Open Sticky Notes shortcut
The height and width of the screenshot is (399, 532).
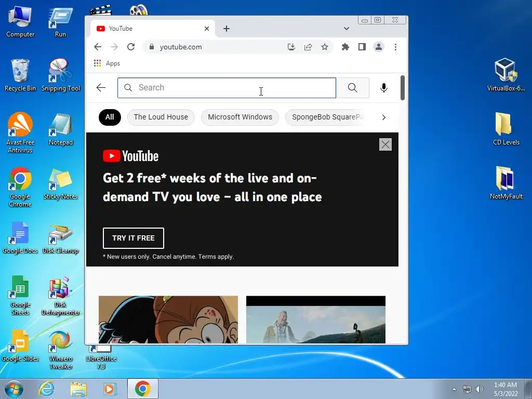click(x=60, y=184)
